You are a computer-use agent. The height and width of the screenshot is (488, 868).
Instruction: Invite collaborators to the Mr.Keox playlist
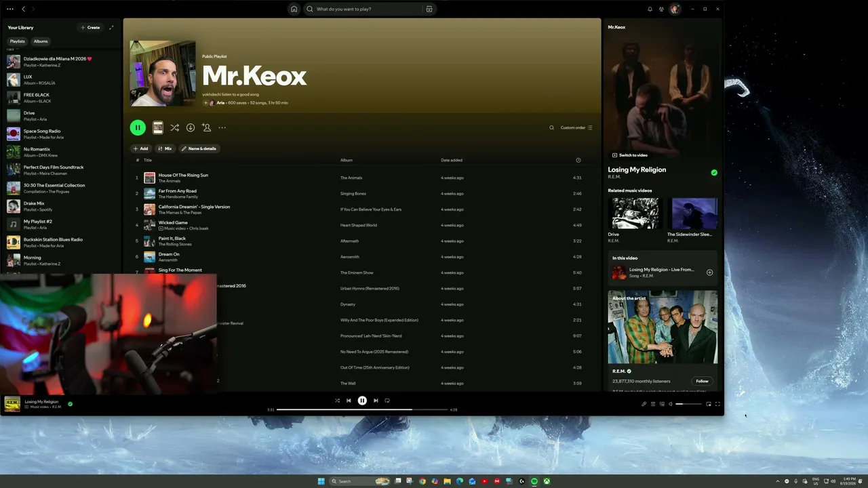[x=206, y=127]
